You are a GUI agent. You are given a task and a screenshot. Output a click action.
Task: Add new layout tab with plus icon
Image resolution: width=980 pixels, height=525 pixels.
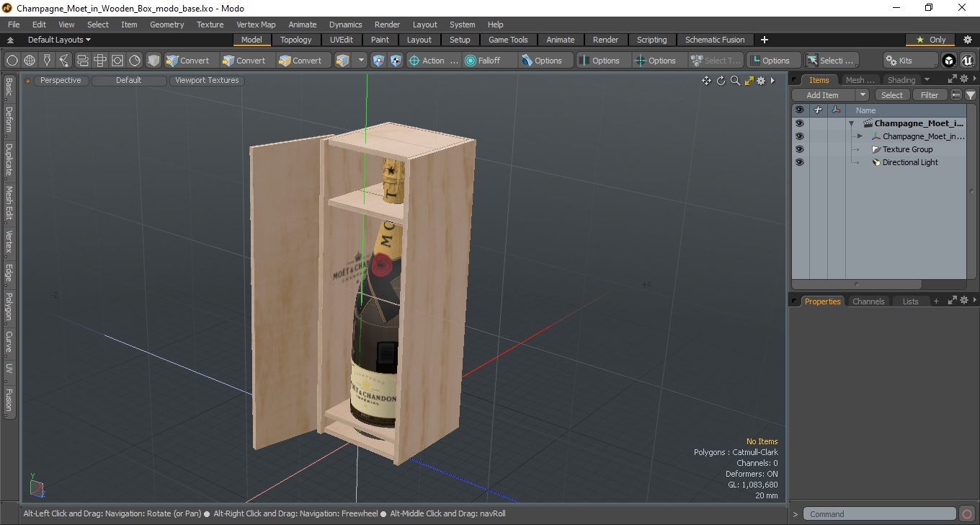click(x=765, y=40)
